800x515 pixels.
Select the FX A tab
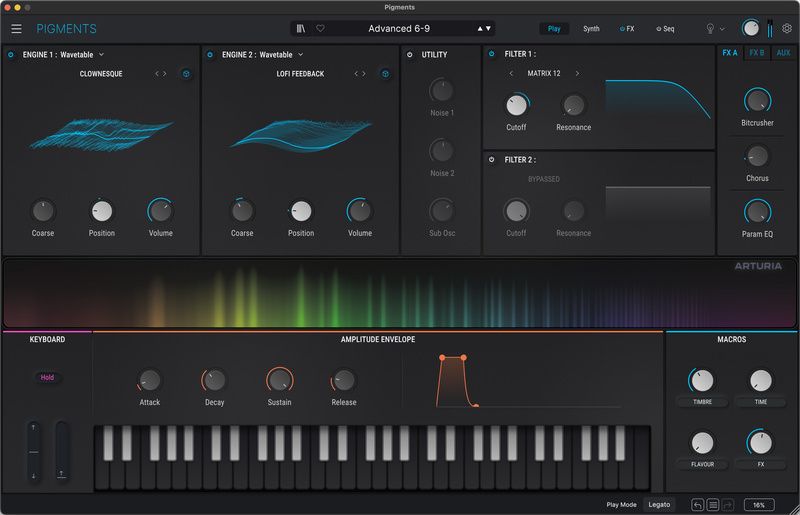[x=730, y=53]
